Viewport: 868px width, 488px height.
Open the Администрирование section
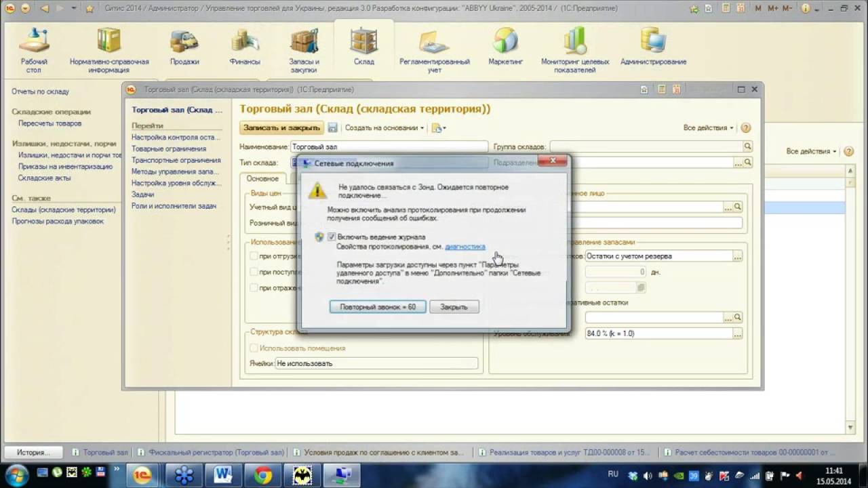point(653,47)
